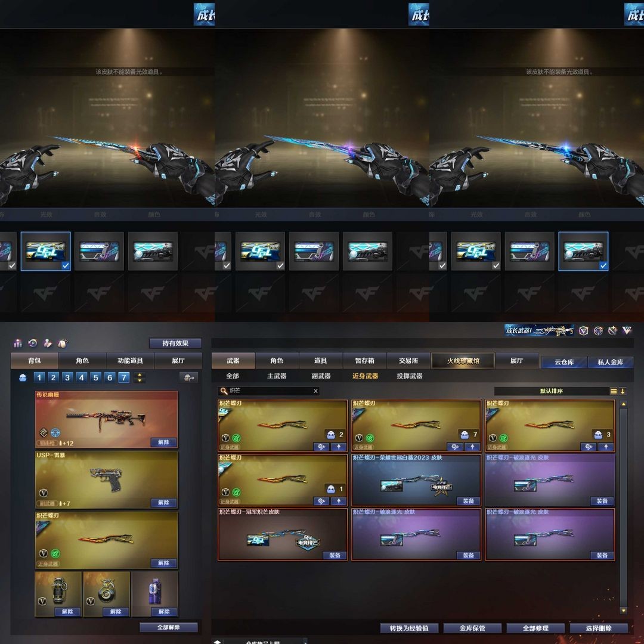644x644 pixels.
Task: Click the magnifier icon in the 炽芒 search box
Action: click(224, 391)
